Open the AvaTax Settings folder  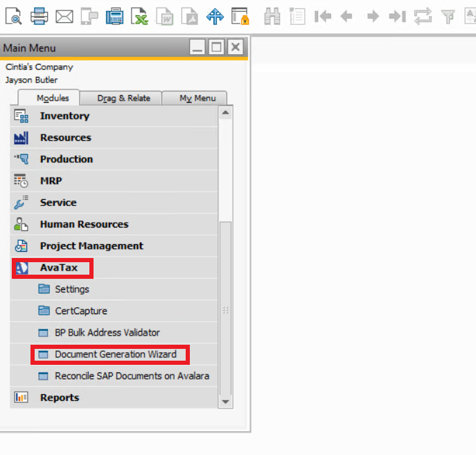[x=114, y=289]
